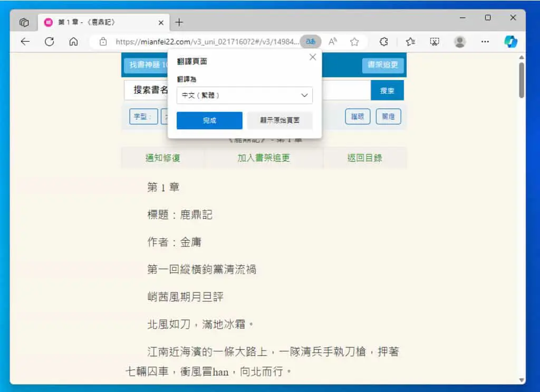The image size is (540, 392).
Task: Go to the home page icon
Action: [x=73, y=42]
